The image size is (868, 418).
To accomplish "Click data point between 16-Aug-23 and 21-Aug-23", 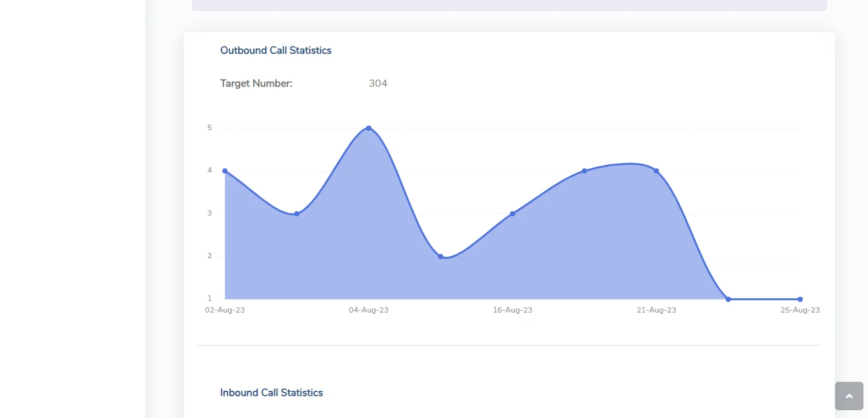I will (x=584, y=171).
